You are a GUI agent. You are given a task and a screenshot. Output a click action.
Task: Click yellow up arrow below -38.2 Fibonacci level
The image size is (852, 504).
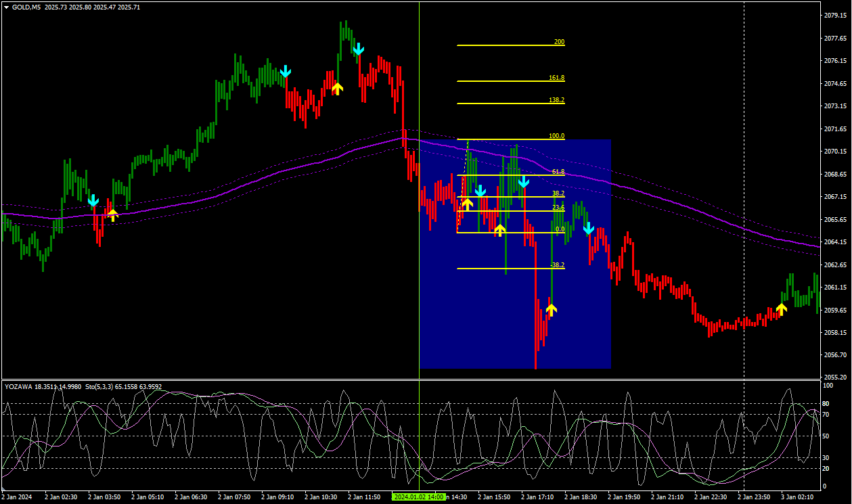(x=551, y=310)
